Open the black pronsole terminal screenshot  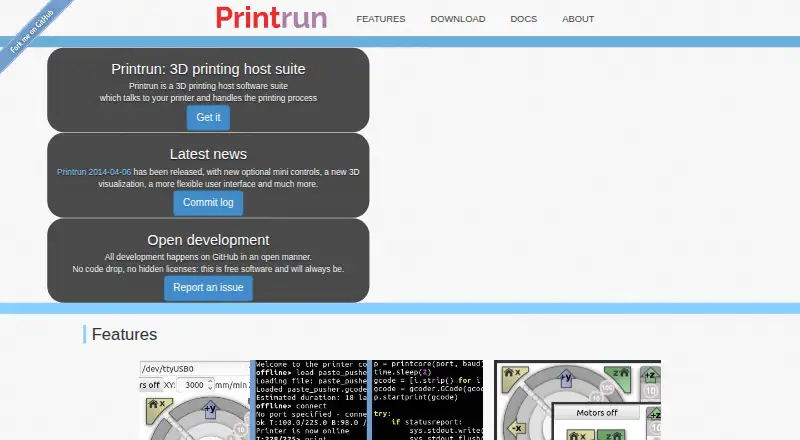point(311,400)
